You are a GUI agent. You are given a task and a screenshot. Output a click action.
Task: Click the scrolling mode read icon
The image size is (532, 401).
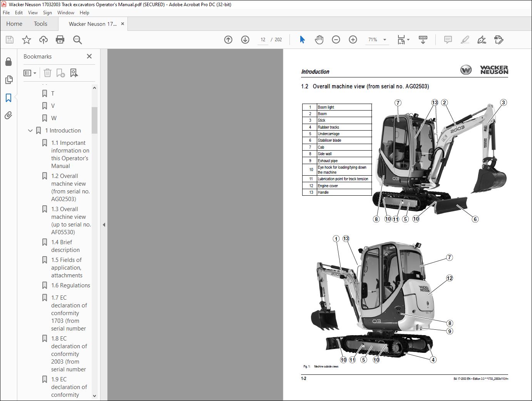[x=423, y=40]
